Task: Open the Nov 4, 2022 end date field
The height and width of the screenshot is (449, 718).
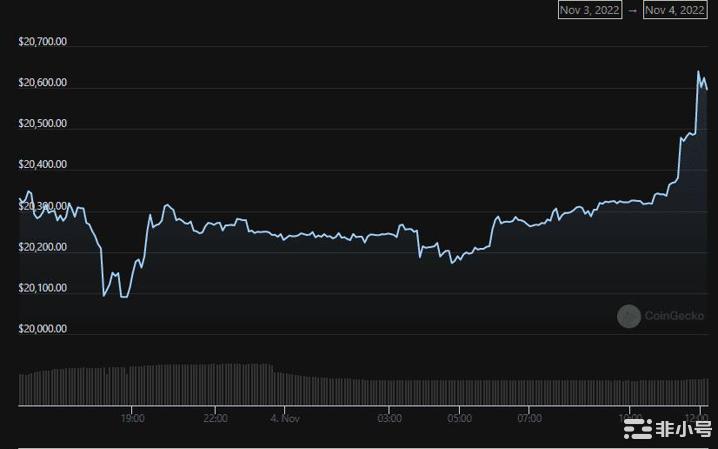Action: click(x=675, y=10)
